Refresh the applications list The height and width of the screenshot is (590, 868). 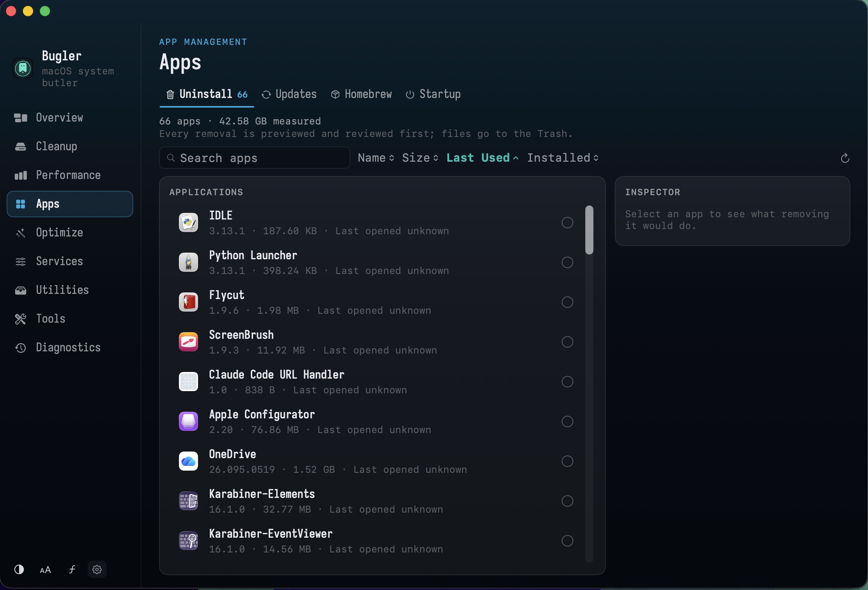click(x=845, y=158)
